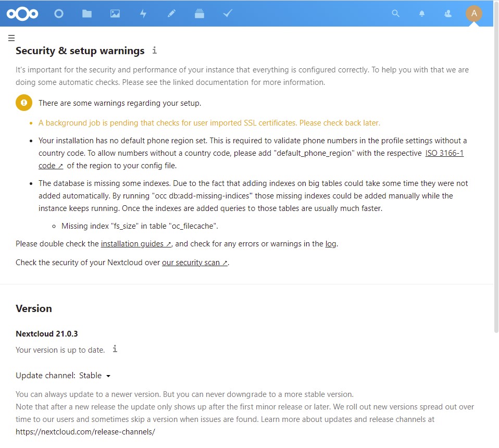The height and width of the screenshot is (448, 499).
Task: Open the Deck stacked cards icon
Action: (199, 14)
